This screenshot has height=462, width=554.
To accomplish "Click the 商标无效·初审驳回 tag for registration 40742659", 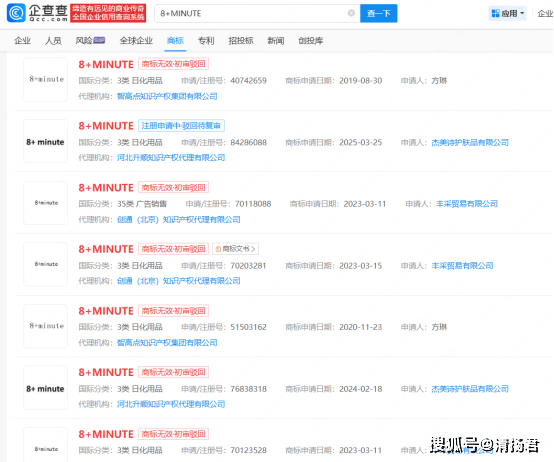I will click(173, 64).
